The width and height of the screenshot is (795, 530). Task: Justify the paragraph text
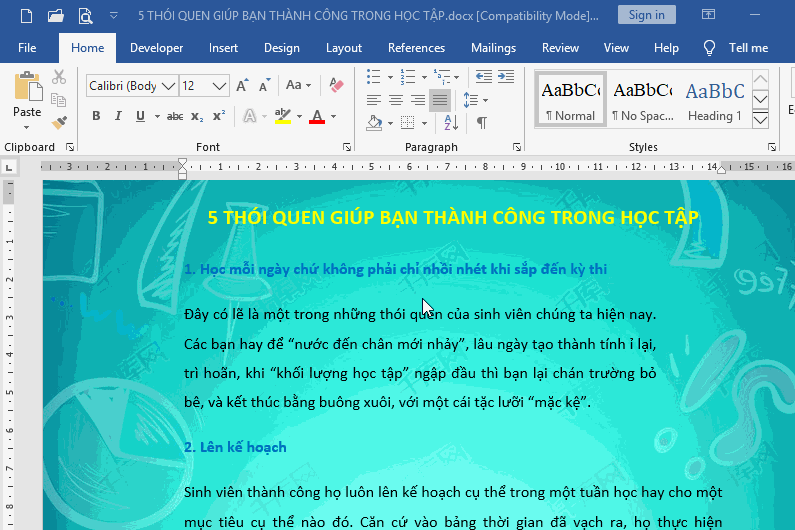tap(440, 100)
